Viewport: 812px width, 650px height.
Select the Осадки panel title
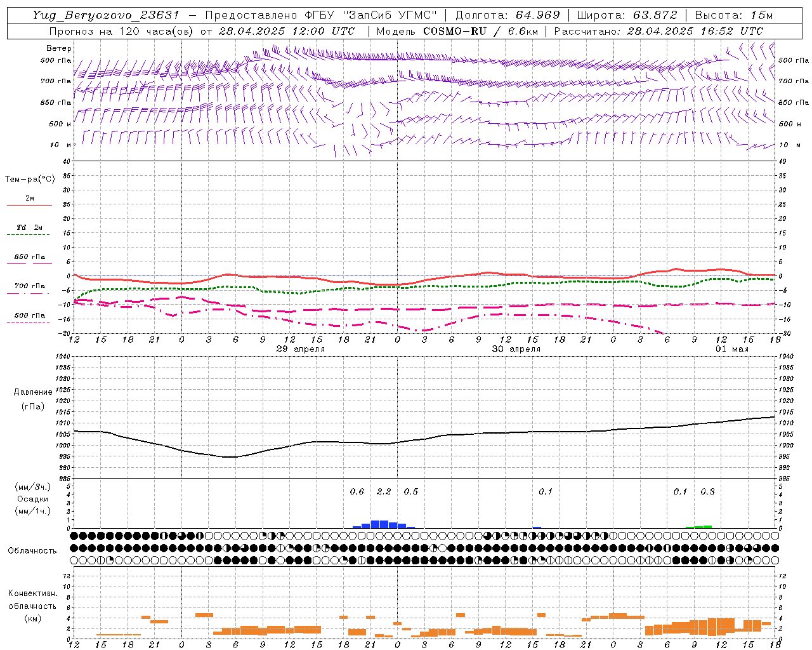click(33, 499)
